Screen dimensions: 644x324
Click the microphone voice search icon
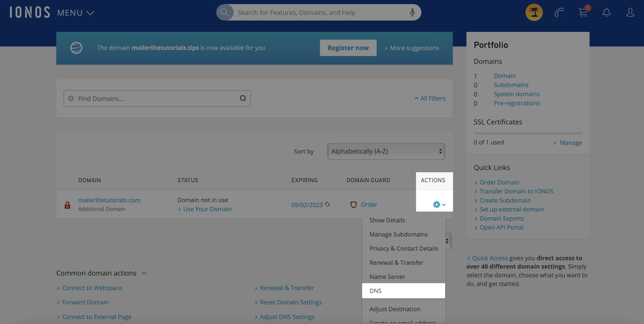pyautogui.click(x=412, y=12)
